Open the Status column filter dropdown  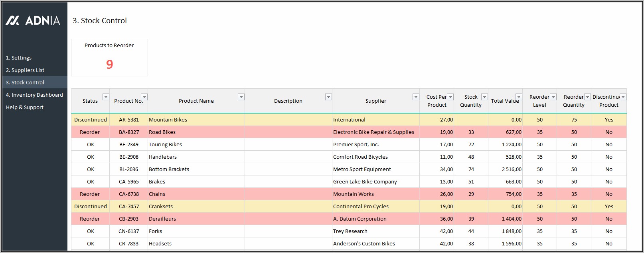[106, 97]
